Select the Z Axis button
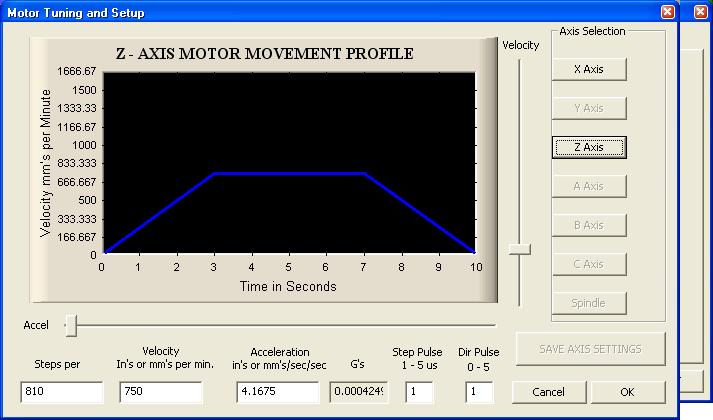This screenshot has height=420, width=713. click(588, 147)
